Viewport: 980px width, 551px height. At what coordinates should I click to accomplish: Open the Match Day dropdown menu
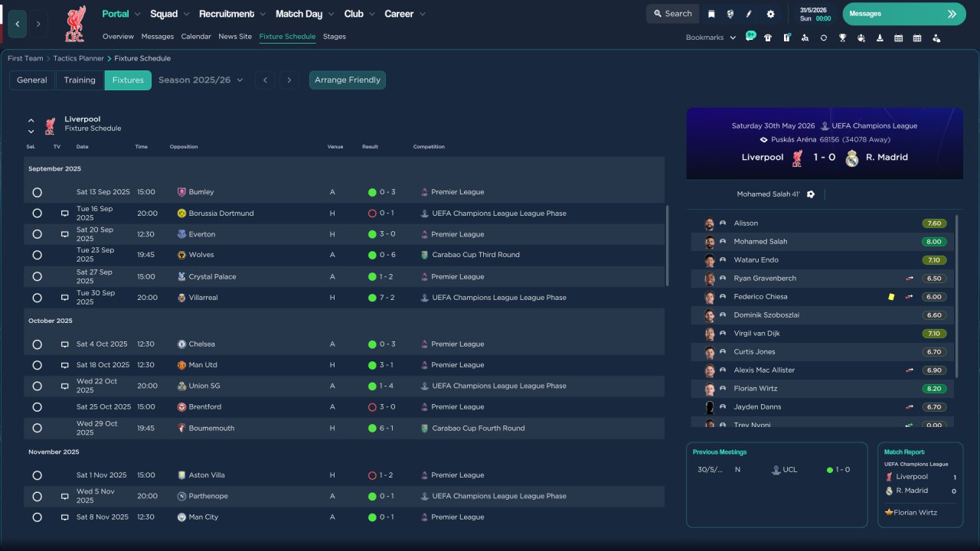point(305,14)
